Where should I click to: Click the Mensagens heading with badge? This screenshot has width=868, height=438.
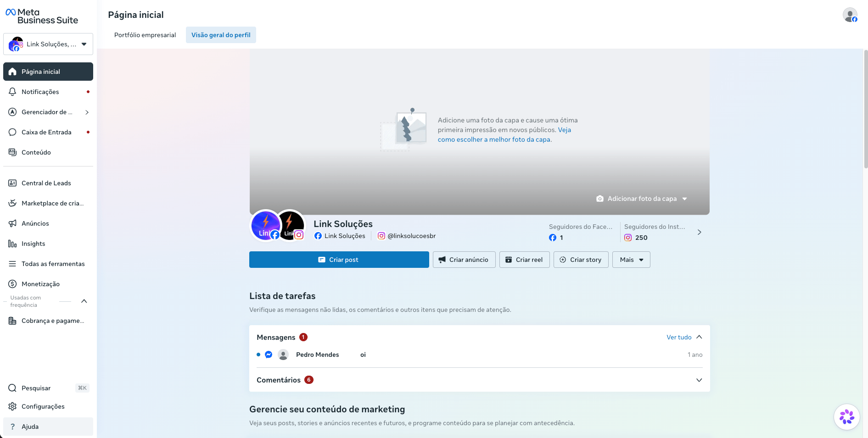pyautogui.click(x=282, y=337)
